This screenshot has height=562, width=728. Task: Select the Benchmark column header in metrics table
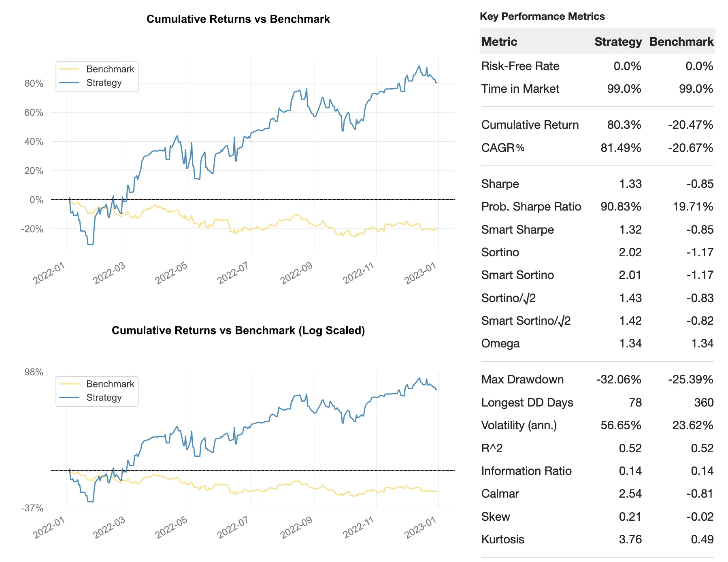click(x=681, y=42)
